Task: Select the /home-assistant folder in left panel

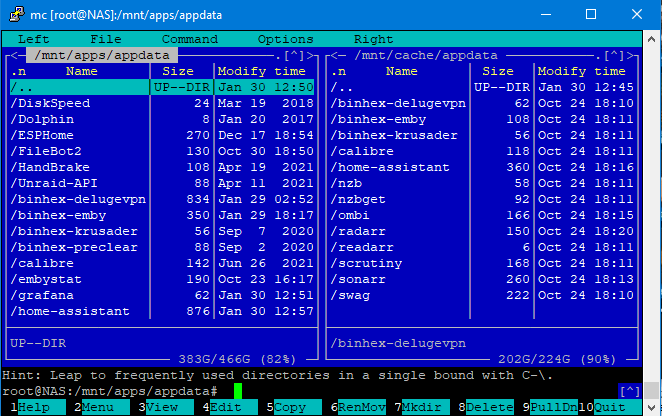Action: click(162, 311)
